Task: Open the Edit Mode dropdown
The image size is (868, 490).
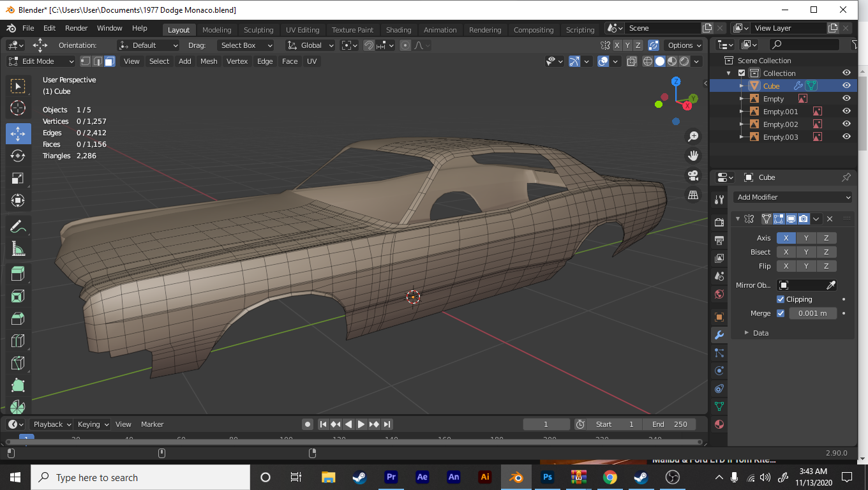Action: 41,61
